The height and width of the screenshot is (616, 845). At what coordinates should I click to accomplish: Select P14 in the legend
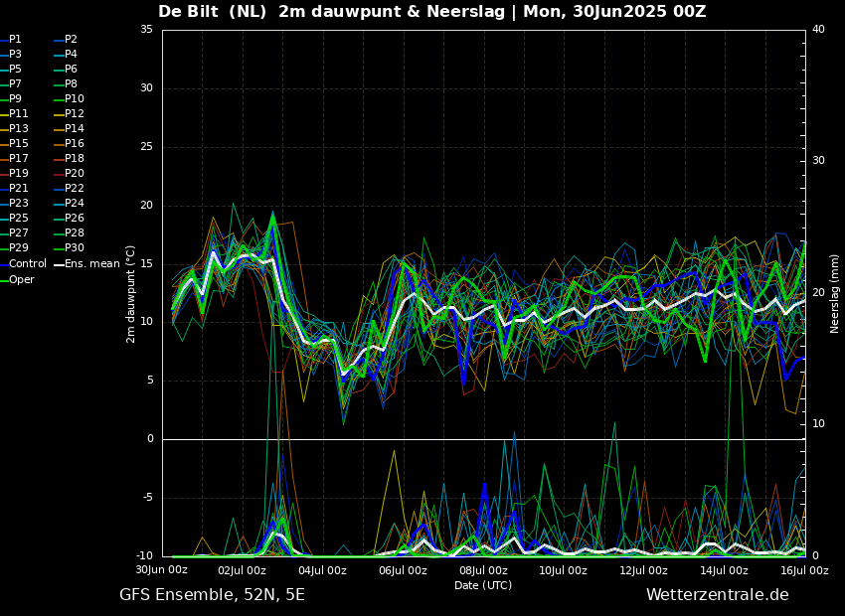[x=69, y=129]
